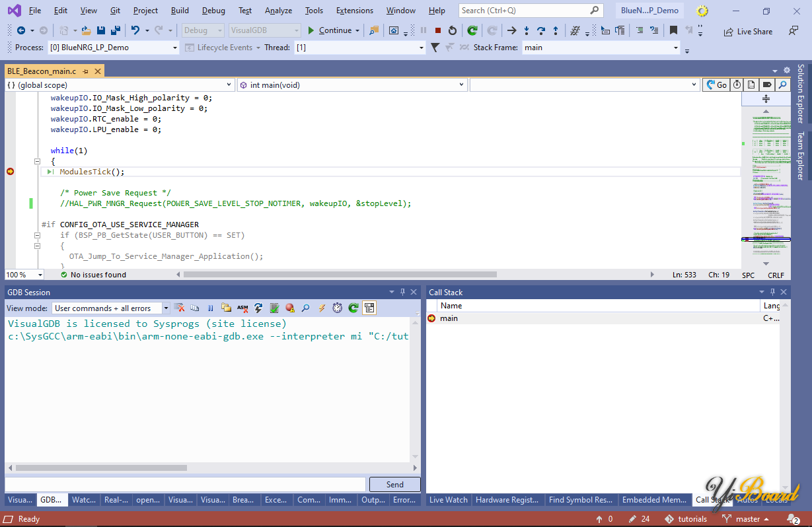This screenshot has height=527, width=812.
Task: Open the View mode dropdown
Action: click(x=166, y=308)
